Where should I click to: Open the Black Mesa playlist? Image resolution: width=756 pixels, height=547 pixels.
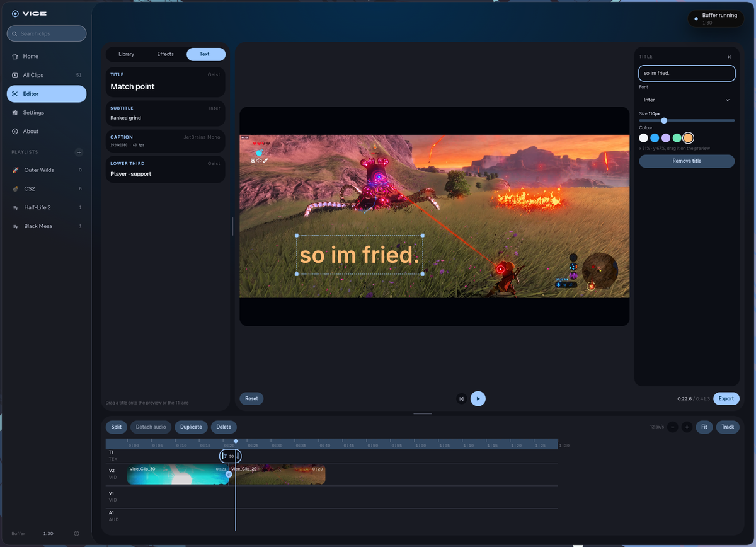click(x=47, y=226)
